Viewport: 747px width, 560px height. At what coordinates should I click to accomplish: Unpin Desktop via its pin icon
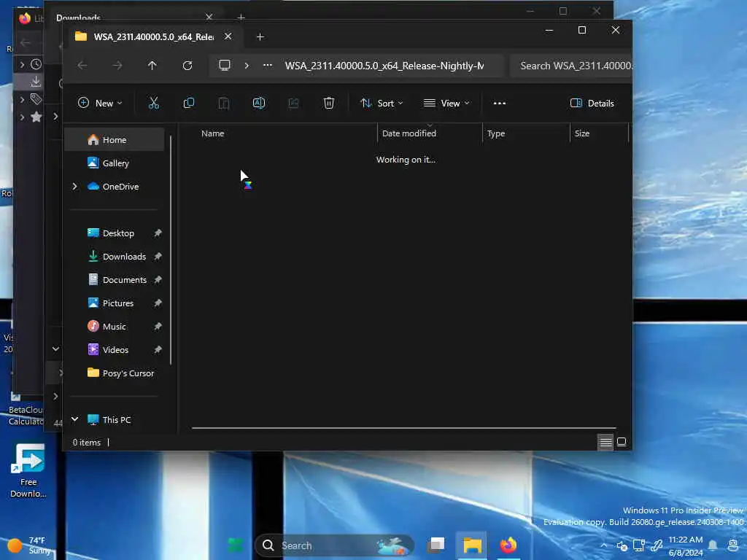pyautogui.click(x=158, y=233)
